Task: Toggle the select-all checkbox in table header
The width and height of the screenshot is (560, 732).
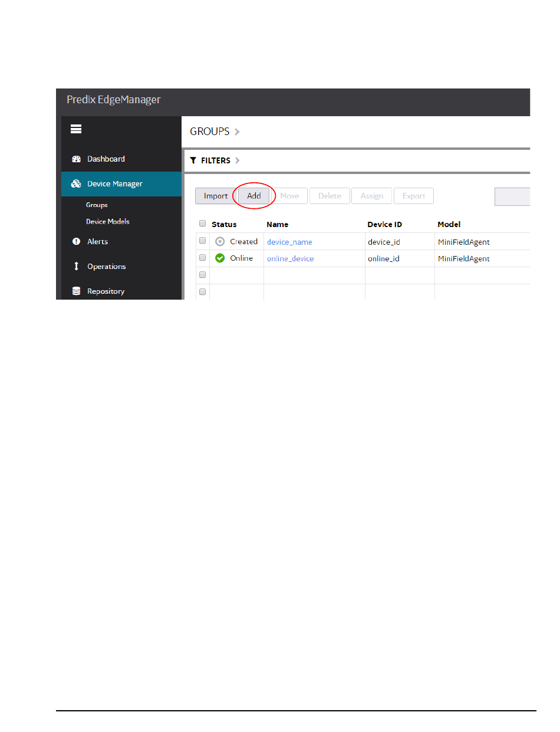Action: tap(202, 224)
